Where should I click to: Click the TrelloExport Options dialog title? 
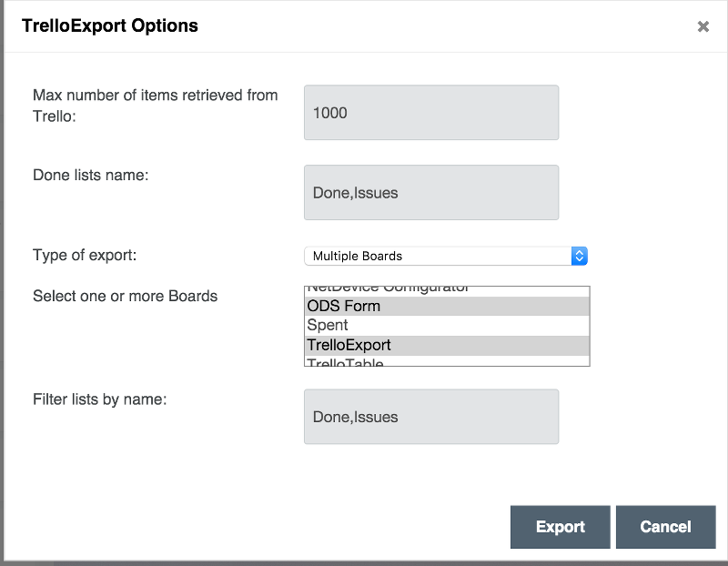[109, 25]
